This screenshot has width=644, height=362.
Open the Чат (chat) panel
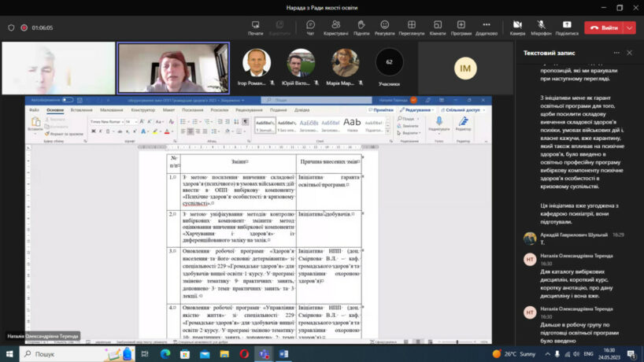pos(310,28)
